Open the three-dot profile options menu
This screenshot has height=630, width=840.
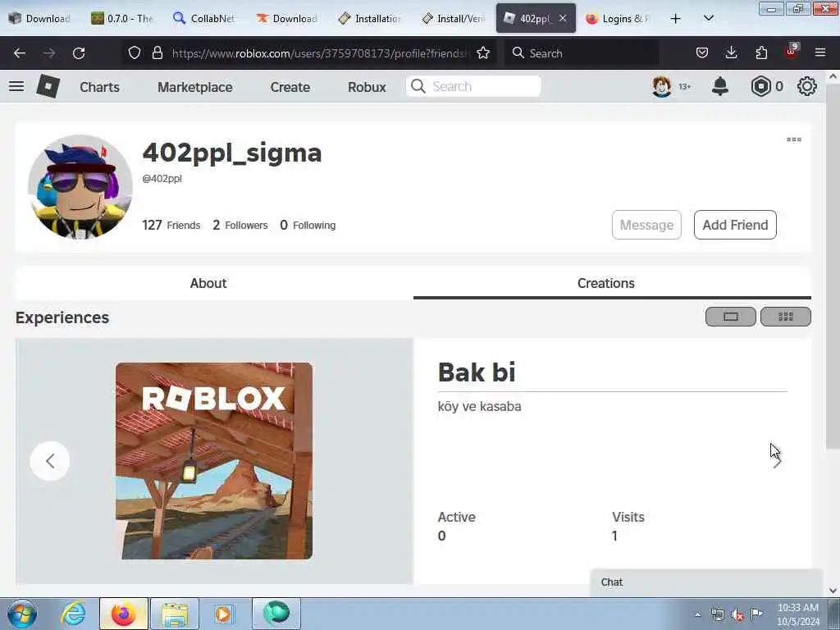point(794,139)
